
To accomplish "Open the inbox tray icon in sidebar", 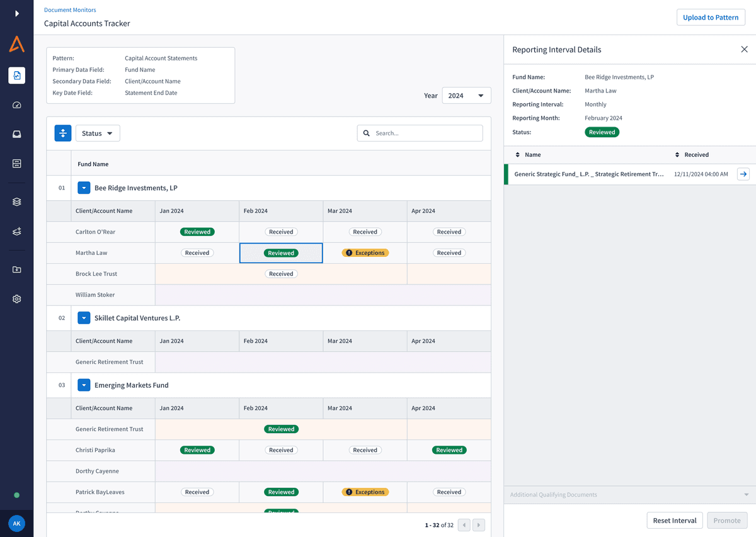I will pyautogui.click(x=17, y=134).
